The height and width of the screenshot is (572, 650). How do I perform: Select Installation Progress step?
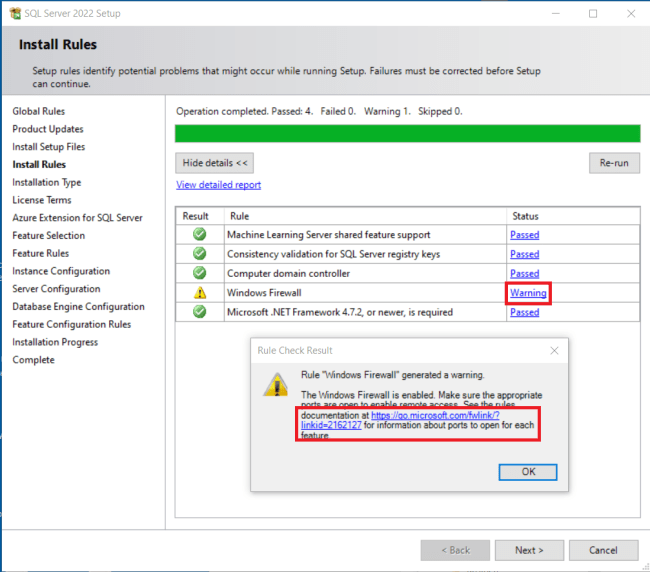coord(55,342)
